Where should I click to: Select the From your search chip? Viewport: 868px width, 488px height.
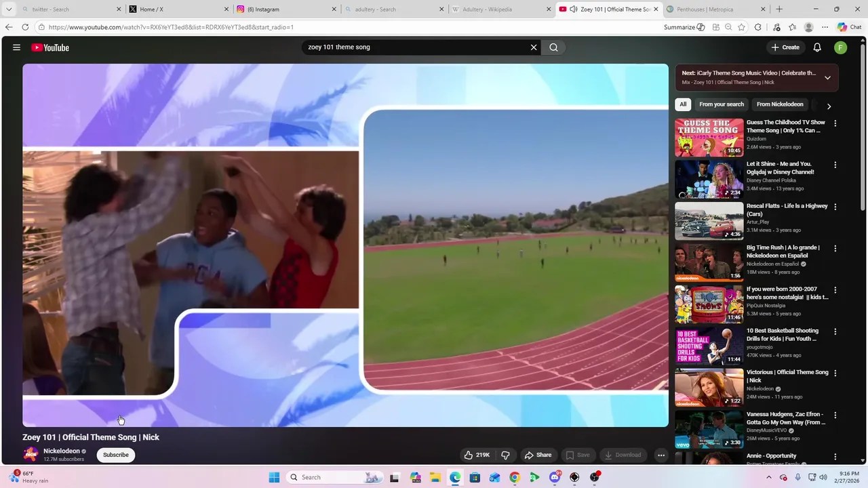pos(722,104)
